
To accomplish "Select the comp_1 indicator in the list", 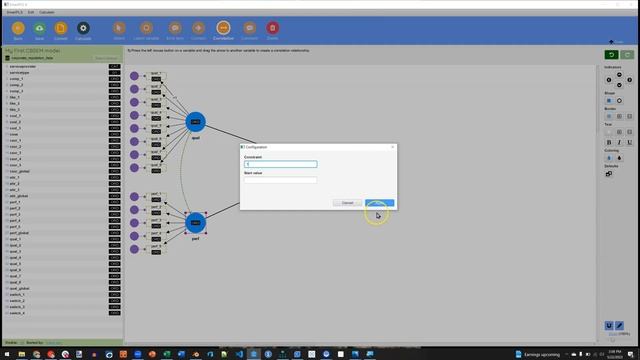I will [63, 79].
